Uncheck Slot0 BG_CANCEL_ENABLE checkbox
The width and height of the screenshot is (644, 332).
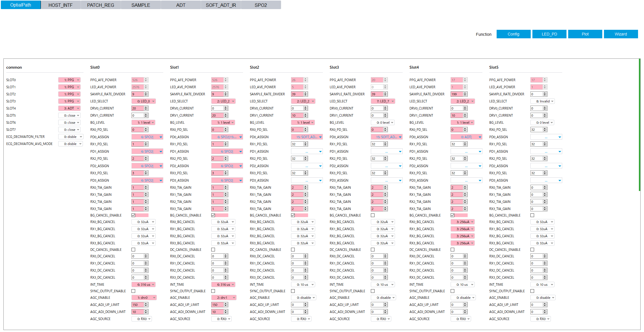tap(133, 215)
